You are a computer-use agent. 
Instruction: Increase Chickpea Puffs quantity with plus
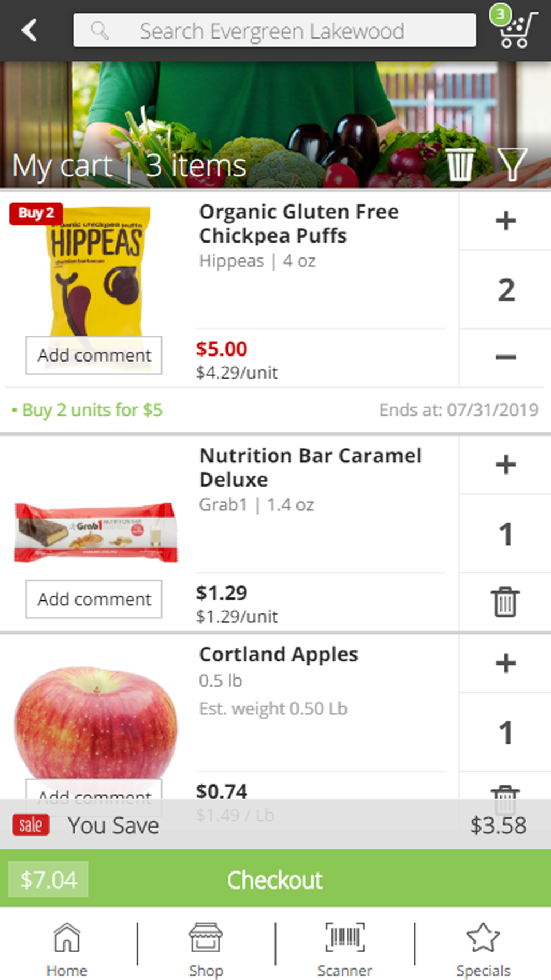pyautogui.click(x=505, y=221)
